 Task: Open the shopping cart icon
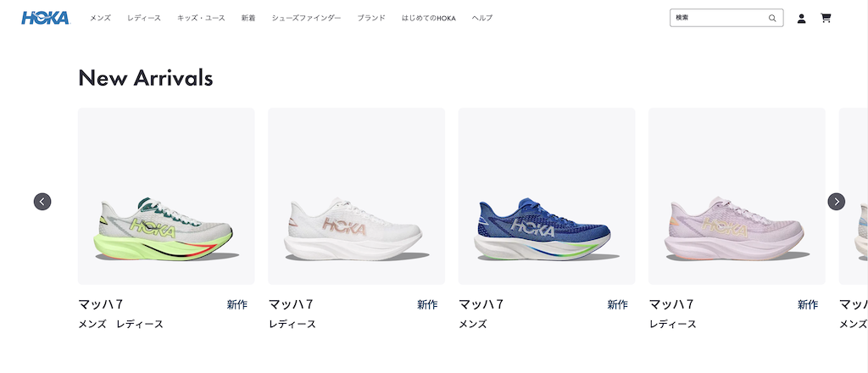pos(826,19)
